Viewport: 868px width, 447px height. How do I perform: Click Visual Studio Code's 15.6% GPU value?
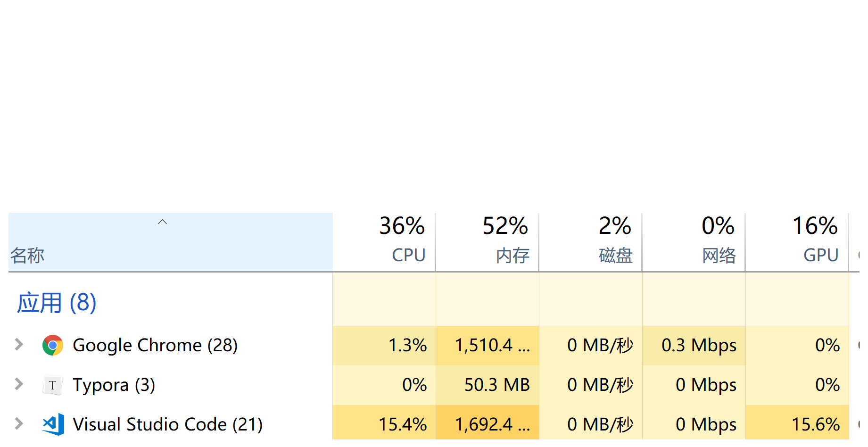(816, 424)
